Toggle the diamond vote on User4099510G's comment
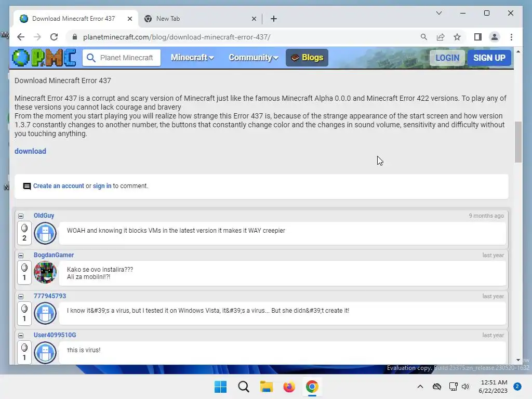Screen dimensions: 532x399 [24, 353]
